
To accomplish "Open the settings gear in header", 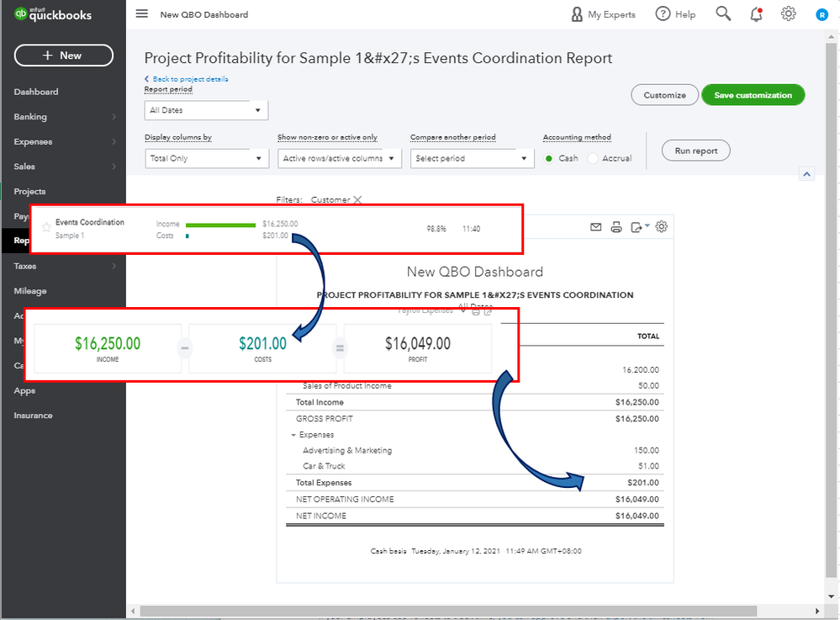I will [x=788, y=14].
